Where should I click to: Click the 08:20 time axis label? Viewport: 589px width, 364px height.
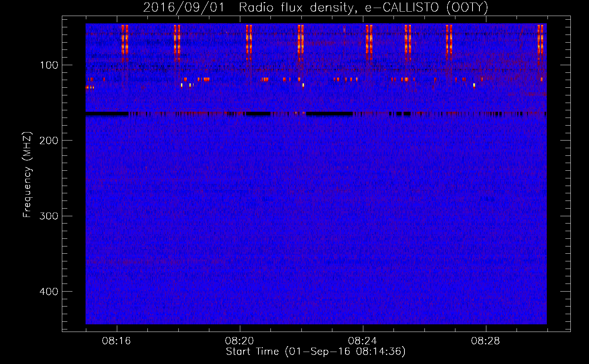pyautogui.click(x=240, y=341)
